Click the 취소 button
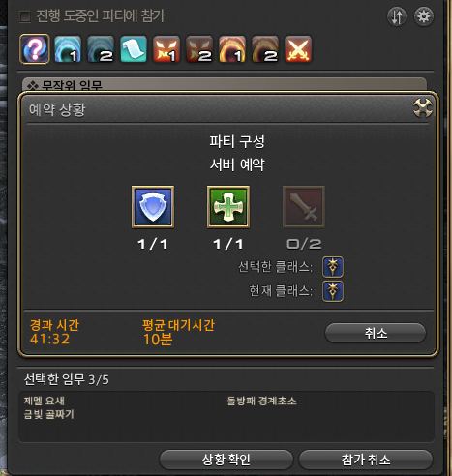452x476 pixels. pyautogui.click(x=376, y=333)
